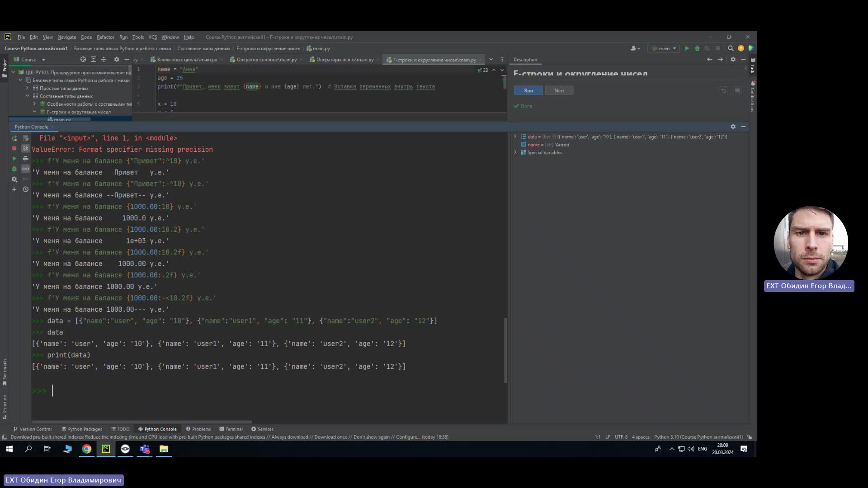Image resolution: width=868 pixels, height=488 pixels.
Task: Open Windows Start menu
Action: [x=9, y=449]
